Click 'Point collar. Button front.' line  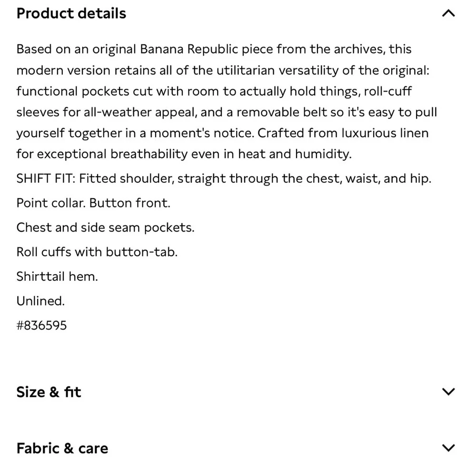[x=93, y=203]
